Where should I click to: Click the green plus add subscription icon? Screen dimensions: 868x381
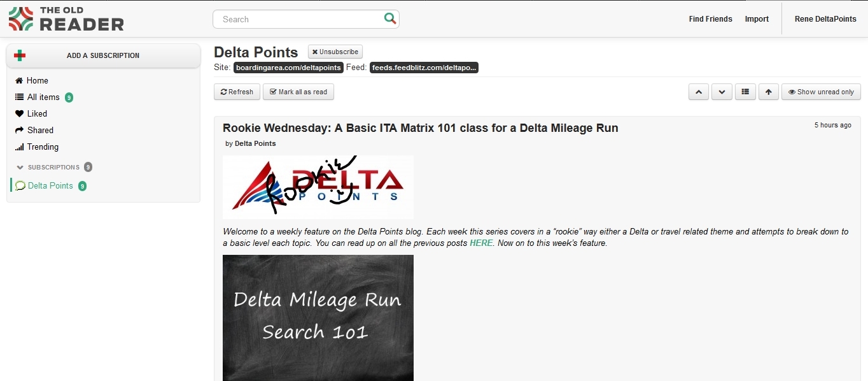[20, 55]
